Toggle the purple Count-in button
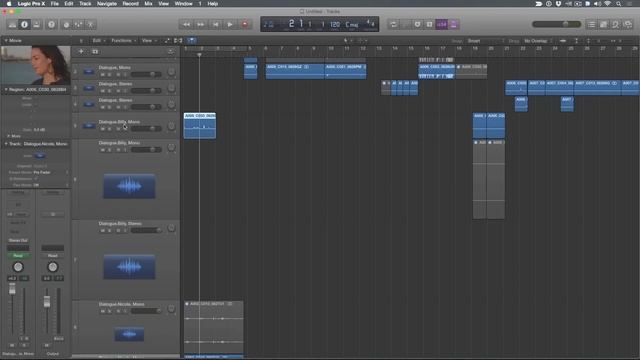 click(442, 24)
